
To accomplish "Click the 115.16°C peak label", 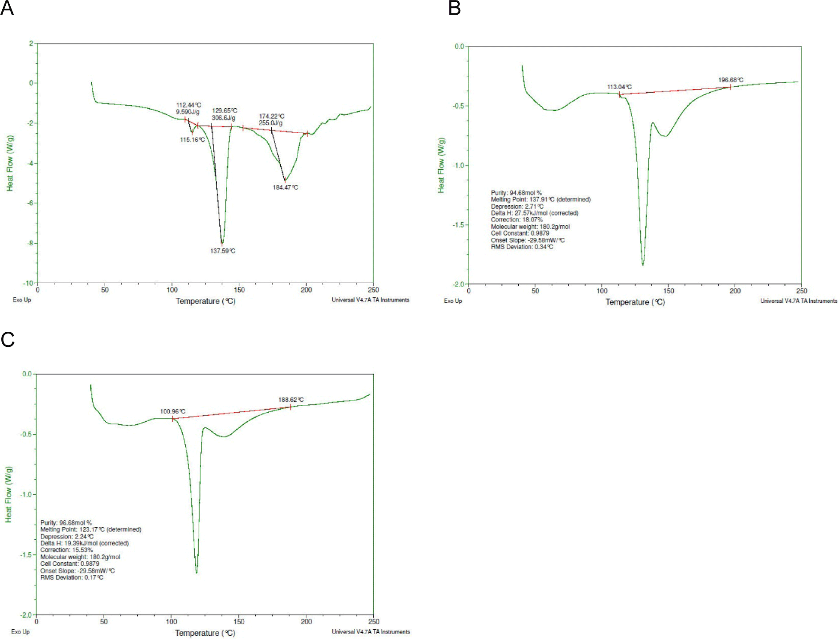I will click(x=193, y=140).
